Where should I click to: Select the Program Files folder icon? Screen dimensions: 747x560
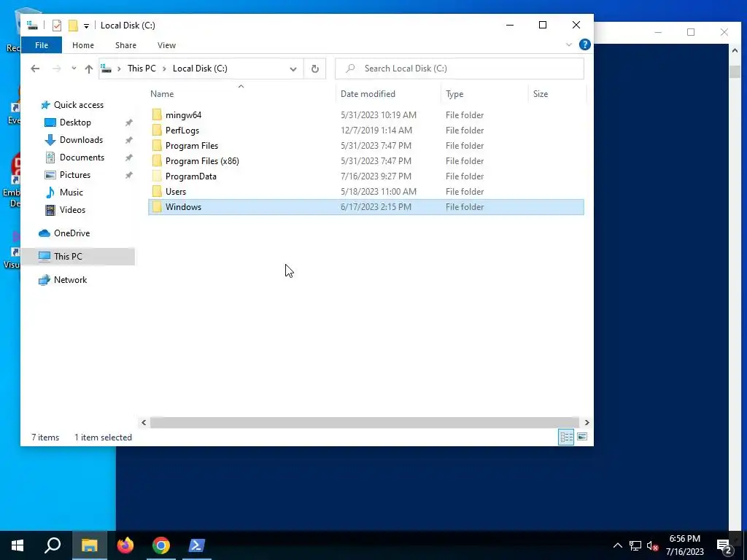point(158,145)
